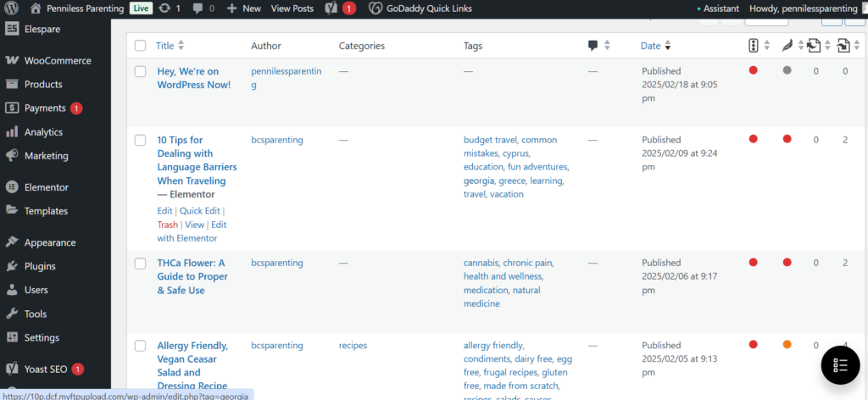Image resolution: width=868 pixels, height=400 pixels.
Task: Click Quick Edit under 10 Tips post
Action: [x=200, y=211]
